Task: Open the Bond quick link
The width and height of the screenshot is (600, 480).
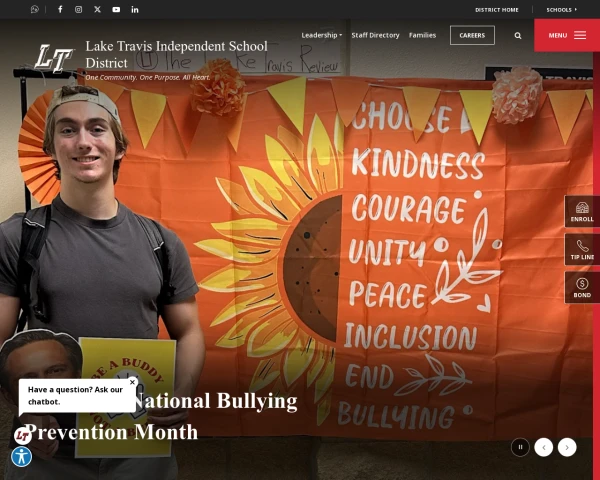Action: 582,287
